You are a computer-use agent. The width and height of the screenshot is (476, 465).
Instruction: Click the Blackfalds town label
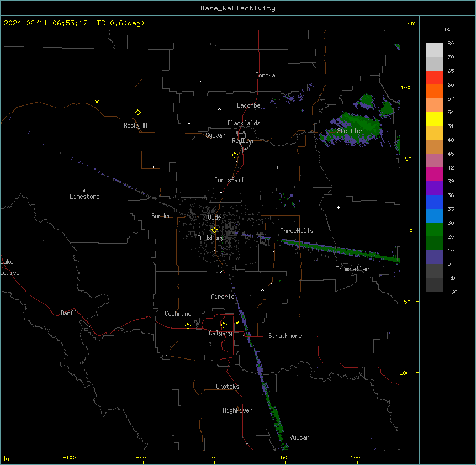click(x=244, y=123)
